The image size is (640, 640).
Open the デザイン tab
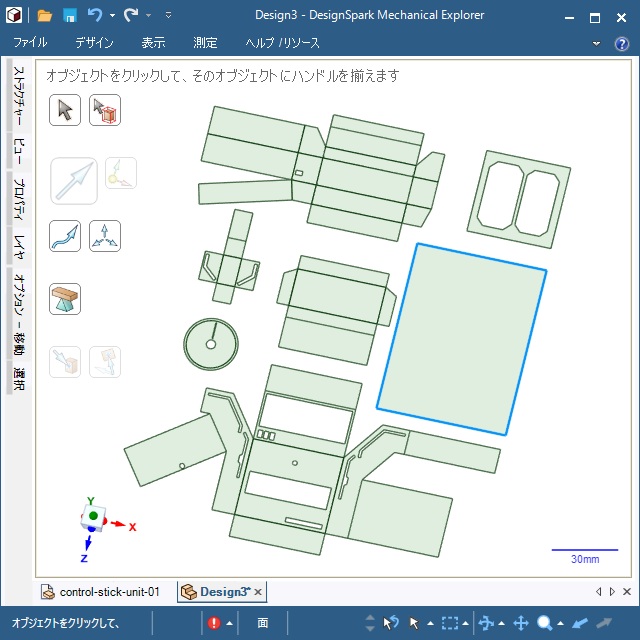coord(94,43)
